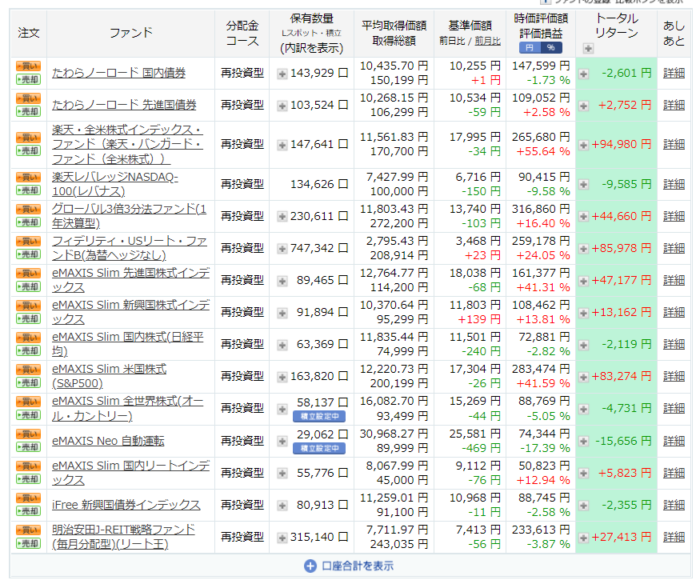Sell 楽天・全米株式インデックス・ファンド

tap(28, 151)
